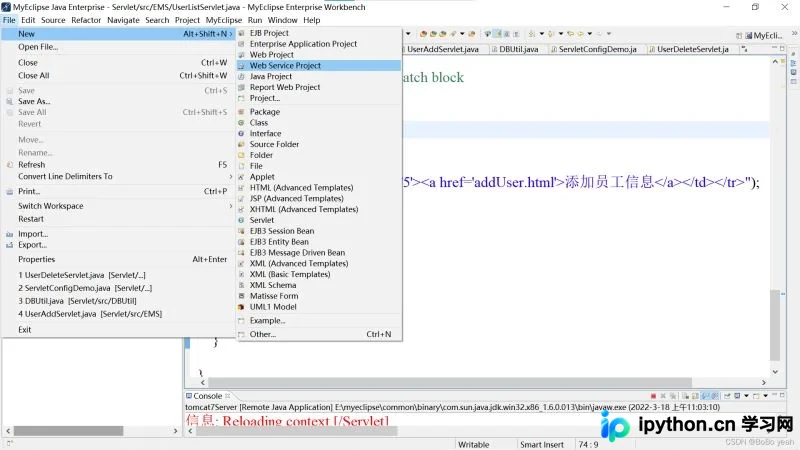Toggle show console when standard out changes
The height and width of the screenshot is (450, 800).
(x=705, y=396)
